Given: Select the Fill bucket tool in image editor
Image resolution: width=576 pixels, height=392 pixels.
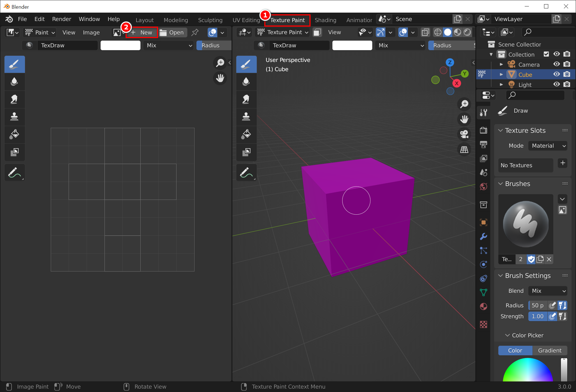Looking at the screenshot, I should tap(14, 134).
